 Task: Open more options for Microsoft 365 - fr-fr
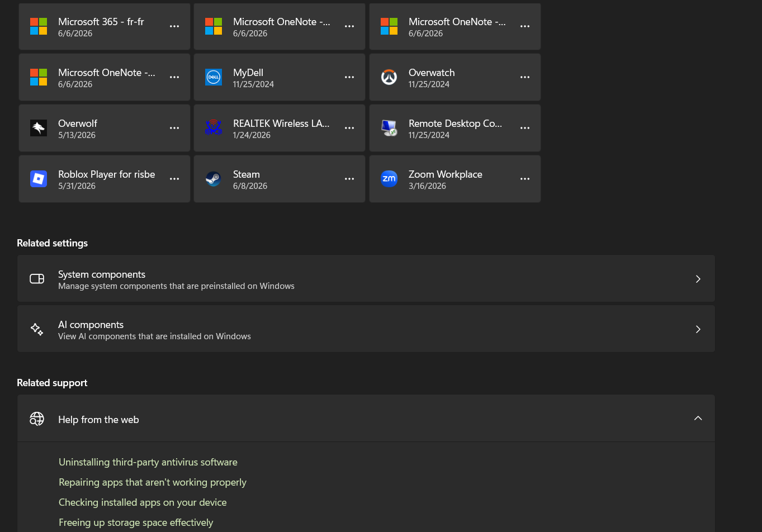(174, 26)
